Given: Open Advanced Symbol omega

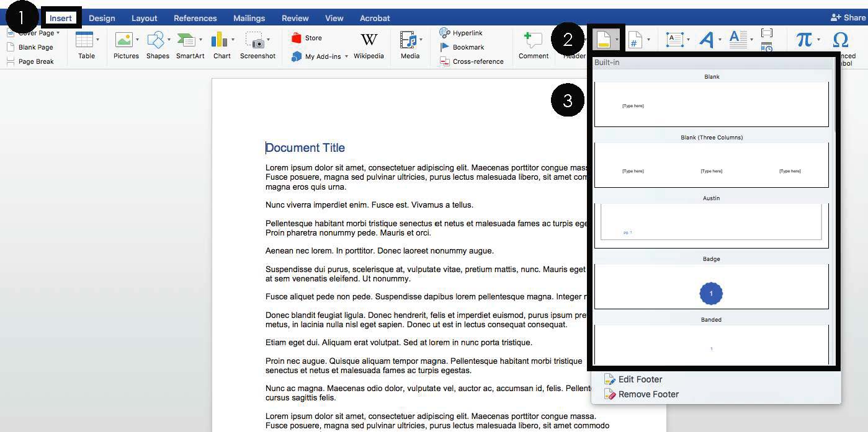Looking at the screenshot, I should point(841,40).
